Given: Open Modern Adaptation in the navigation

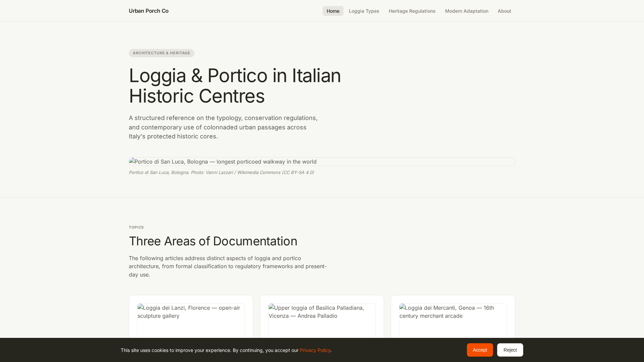Looking at the screenshot, I should click(467, 11).
